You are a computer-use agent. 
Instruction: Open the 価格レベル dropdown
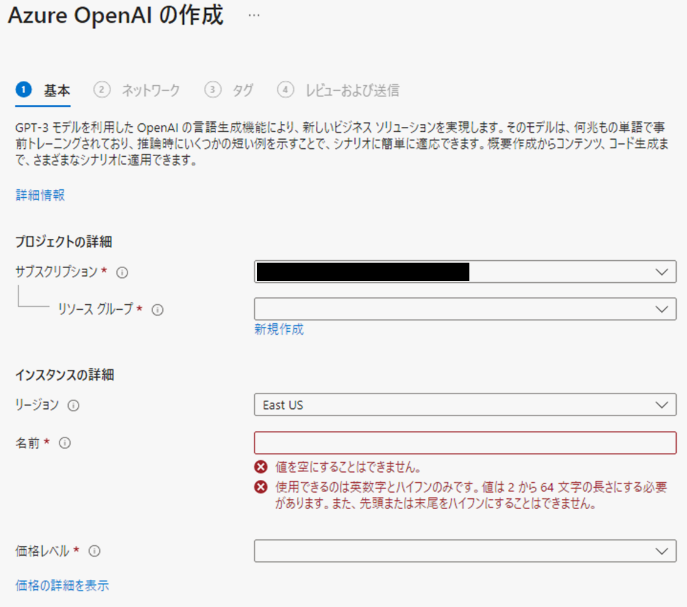[465, 551]
